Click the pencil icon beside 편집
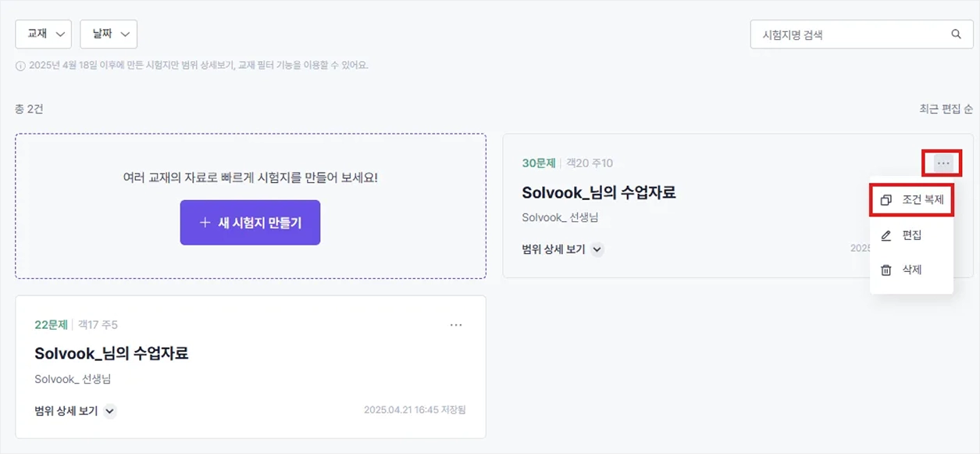 coord(886,235)
